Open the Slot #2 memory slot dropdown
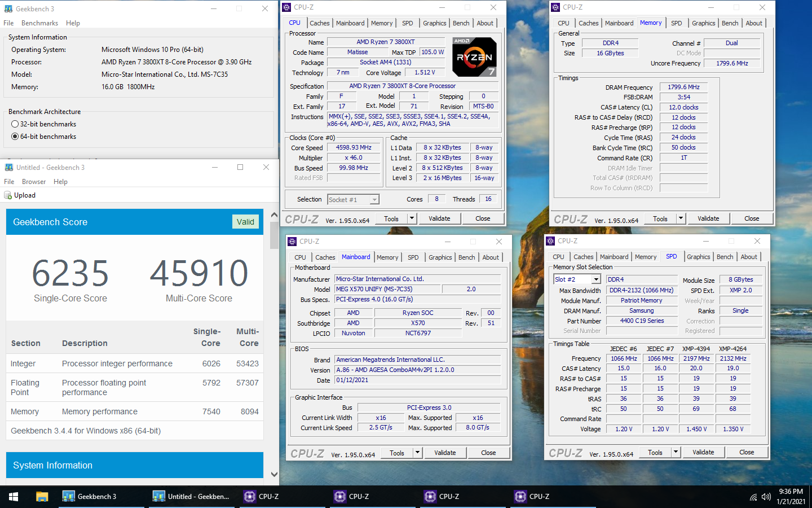 (596, 279)
